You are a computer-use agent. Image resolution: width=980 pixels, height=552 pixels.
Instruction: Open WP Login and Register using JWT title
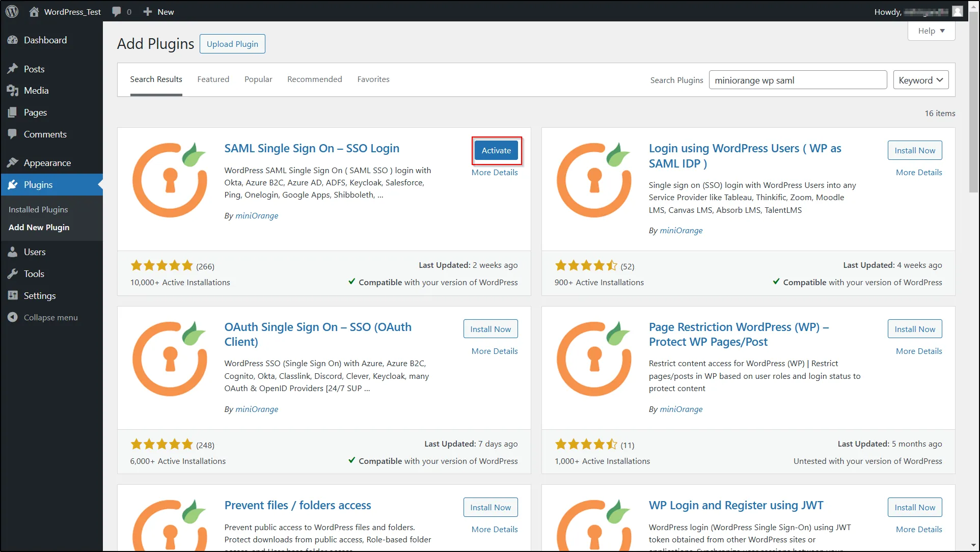coord(736,506)
